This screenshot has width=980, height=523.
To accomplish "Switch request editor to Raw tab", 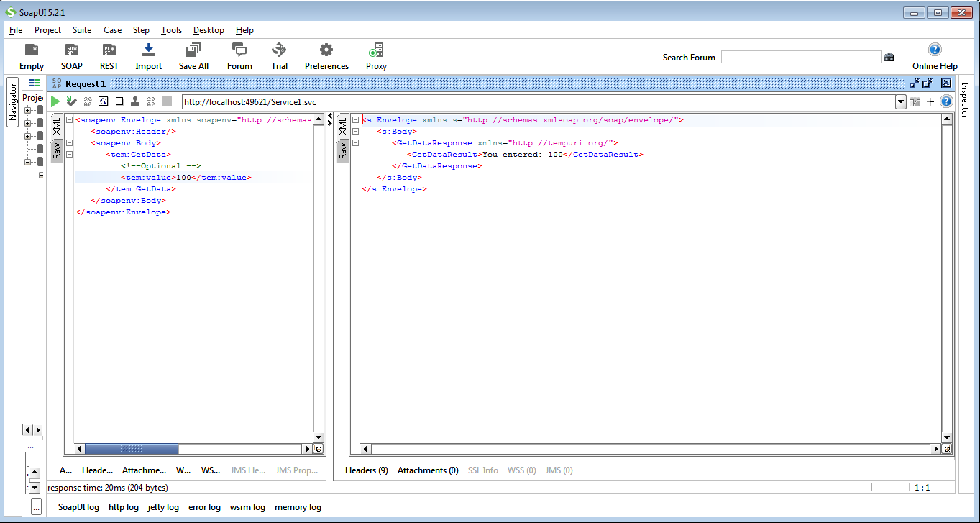I will (56, 150).
